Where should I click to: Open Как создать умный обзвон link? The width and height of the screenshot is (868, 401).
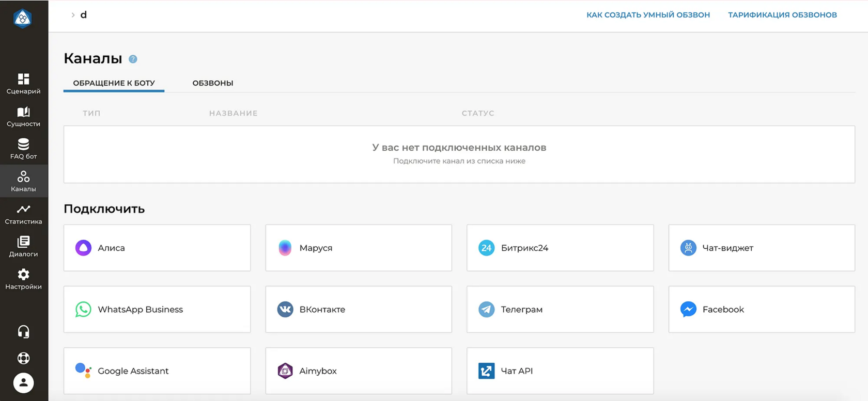click(x=648, y=15)
